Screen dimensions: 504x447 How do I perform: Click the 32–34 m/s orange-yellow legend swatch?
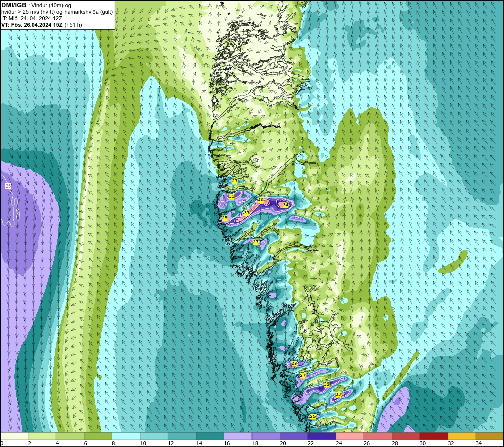click(x=462, y=436)
